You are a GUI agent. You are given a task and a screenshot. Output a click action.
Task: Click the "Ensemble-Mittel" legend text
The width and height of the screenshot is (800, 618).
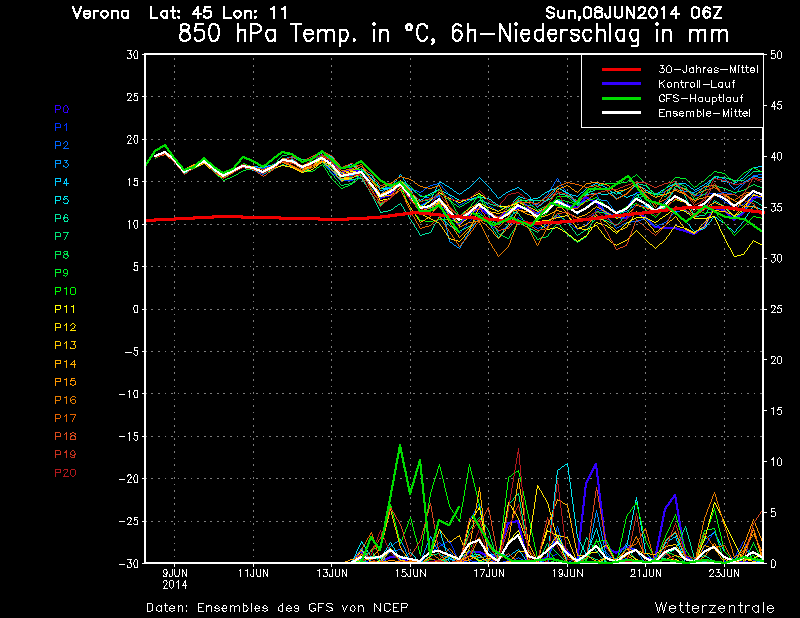click(704, 113)
